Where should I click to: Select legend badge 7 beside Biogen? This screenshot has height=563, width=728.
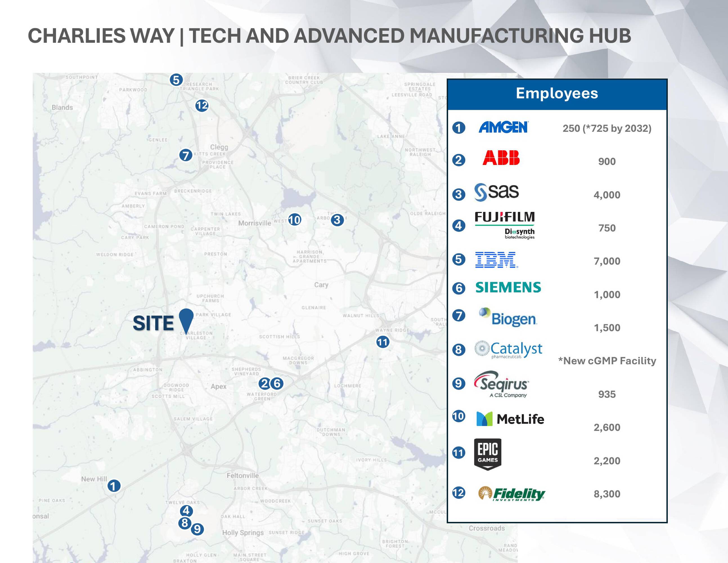[459, 315]
